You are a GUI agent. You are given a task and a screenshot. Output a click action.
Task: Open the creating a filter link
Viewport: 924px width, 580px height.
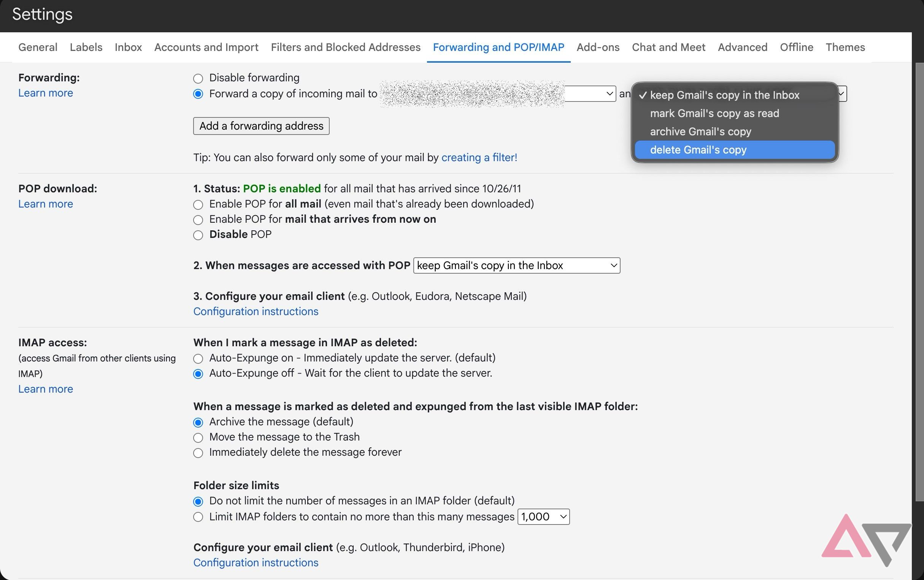tap(479, 158)
